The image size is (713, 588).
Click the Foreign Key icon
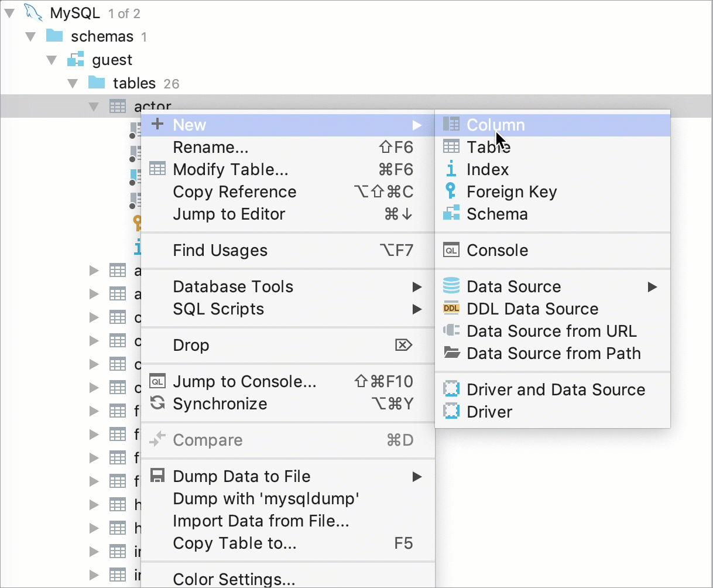(451, 191)
